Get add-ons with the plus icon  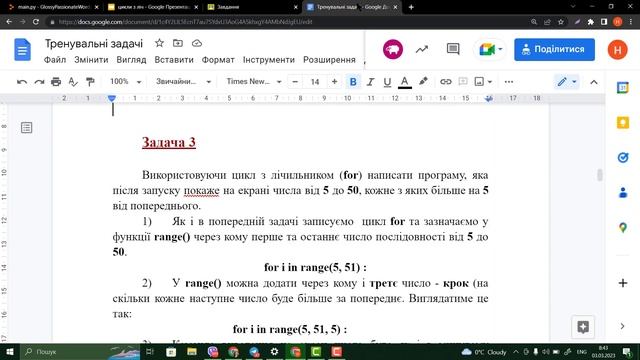tap(623, 283)
